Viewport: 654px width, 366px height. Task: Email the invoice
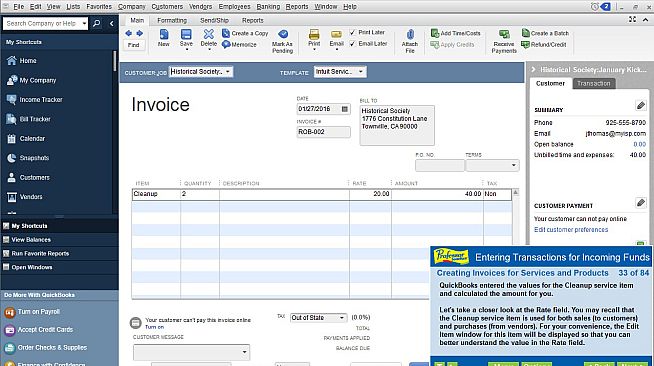coord(336,38)
